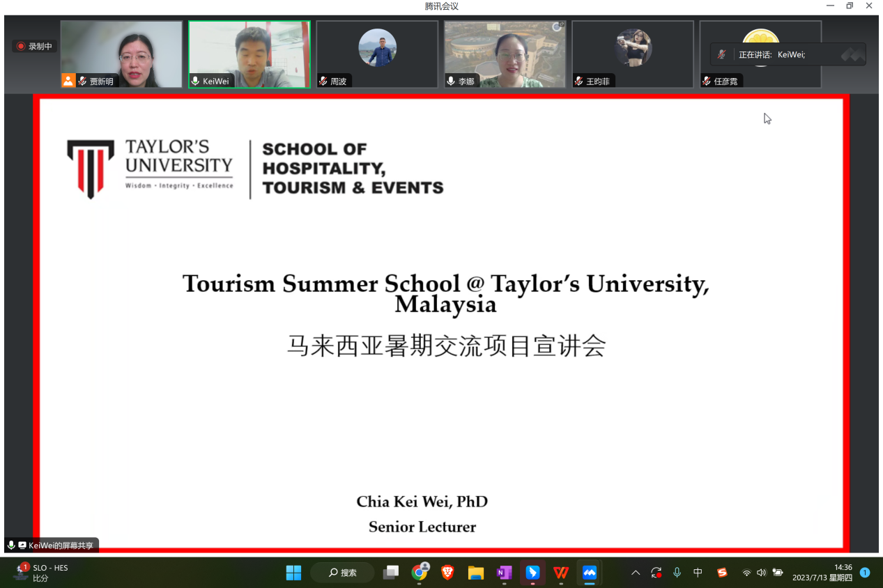Image resolution: width=883 pixels, height=588 pixels.
Task: Expand the hidden system tray icons chevron
Action: click(636, 573)
